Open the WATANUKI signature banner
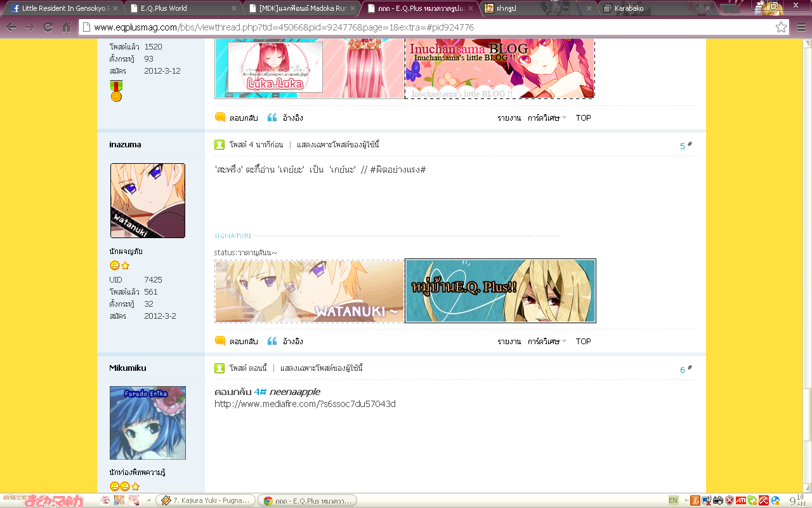Image resolution: width=812 pixels, height=508 pixels. (x=310, y=291)
